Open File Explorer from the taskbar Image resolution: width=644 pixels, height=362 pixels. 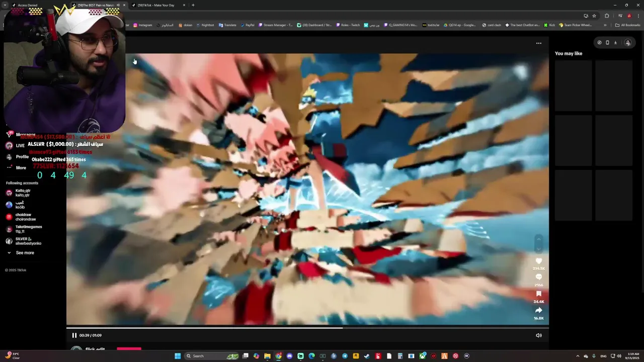(x=267, y=356)
